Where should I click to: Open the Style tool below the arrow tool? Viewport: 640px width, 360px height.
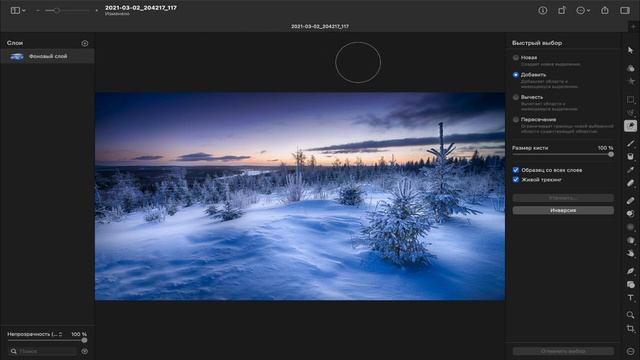tap(631, 68)
